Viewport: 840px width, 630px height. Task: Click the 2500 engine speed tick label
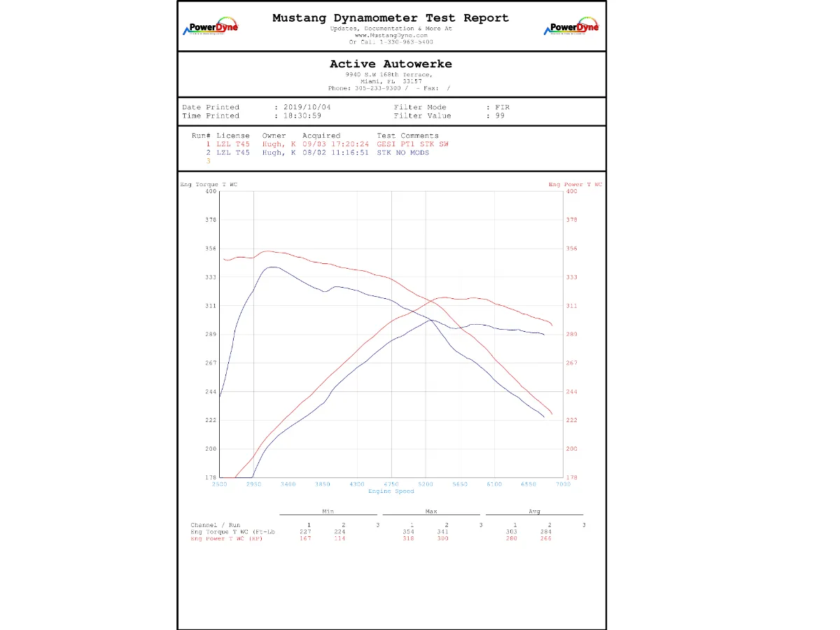[x=220, y=484]
